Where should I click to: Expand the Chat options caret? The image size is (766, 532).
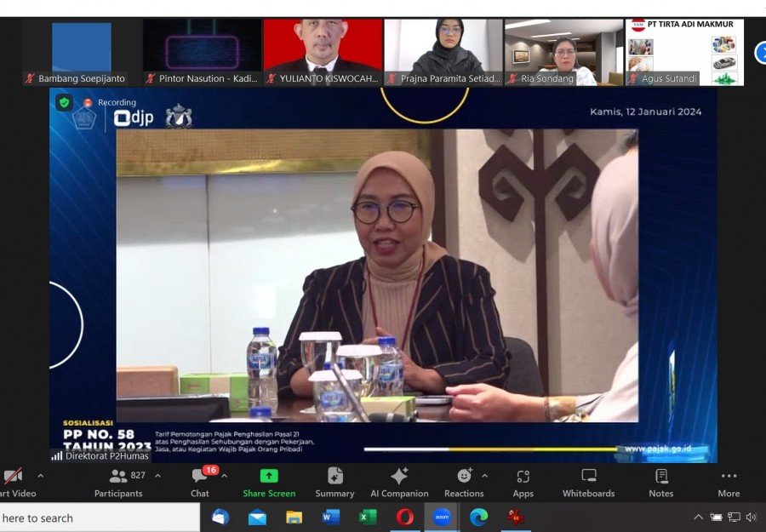pos(224,476)
